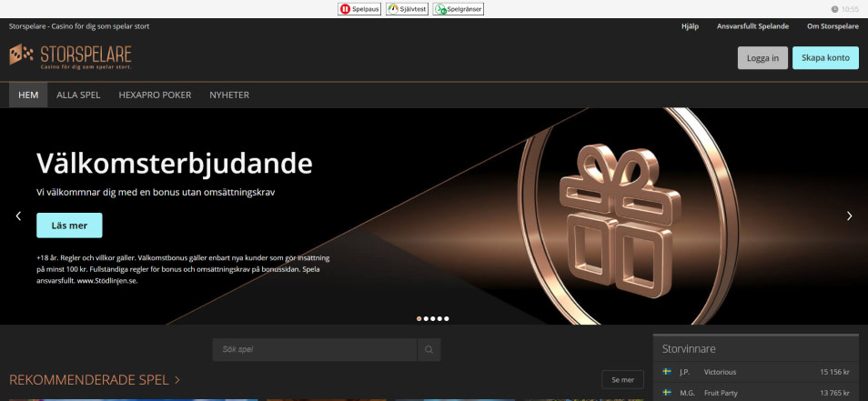Click the 10:55 time display
The image size is (868, 401).
click(x=850, y=9)
